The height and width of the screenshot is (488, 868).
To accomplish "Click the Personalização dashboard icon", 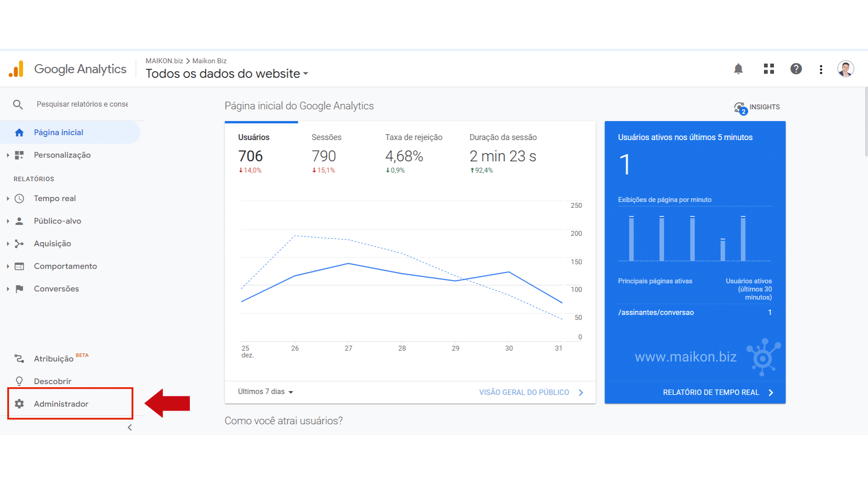I will pyautogui.click(x=19, y=155).
